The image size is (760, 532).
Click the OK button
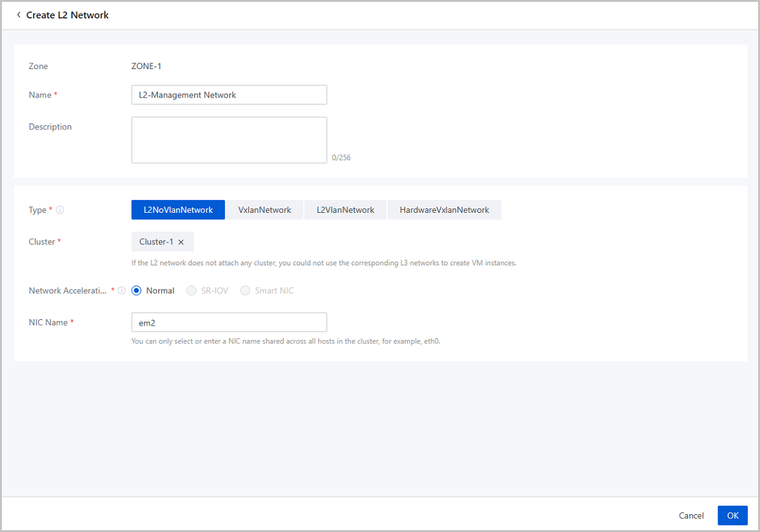click(733, 516)
